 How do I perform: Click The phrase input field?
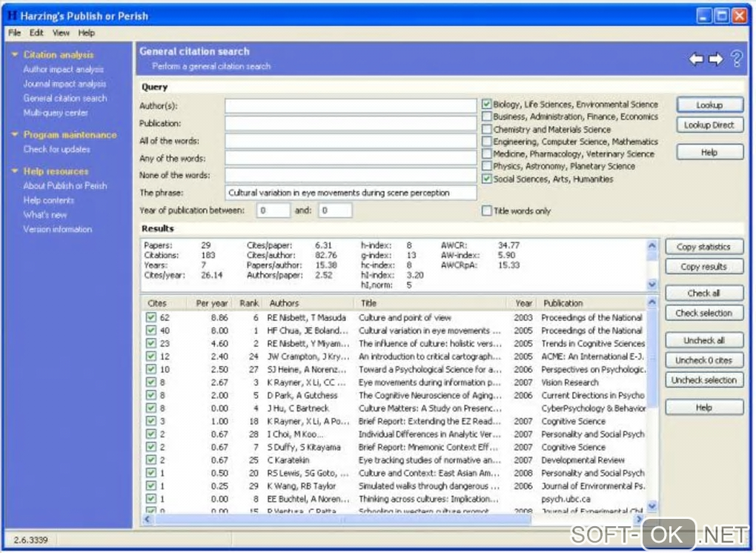351,193
